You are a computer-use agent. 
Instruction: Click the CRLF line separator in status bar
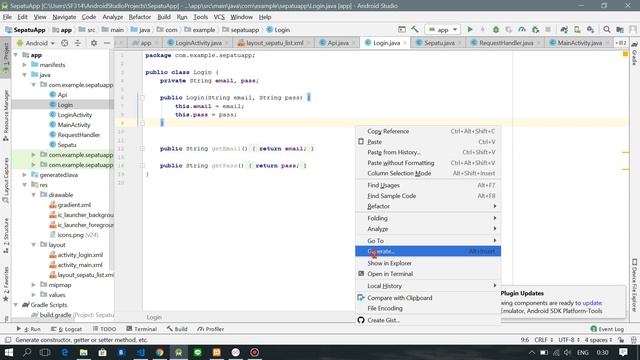click(543, 340)
